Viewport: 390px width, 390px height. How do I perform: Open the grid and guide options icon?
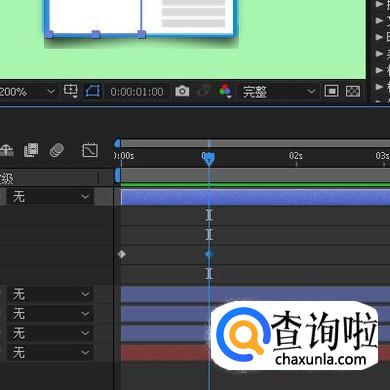point(70,91)
